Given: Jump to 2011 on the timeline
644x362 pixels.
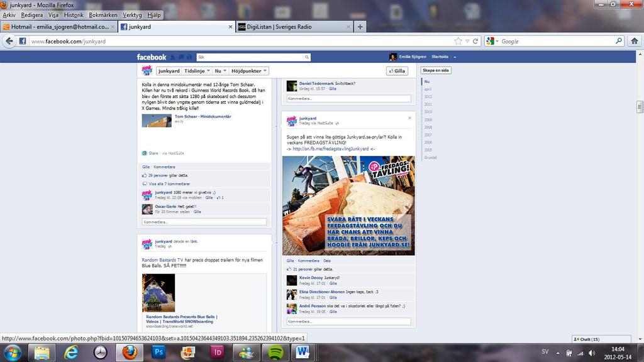Looking at the screenshot, I should 428,104.
